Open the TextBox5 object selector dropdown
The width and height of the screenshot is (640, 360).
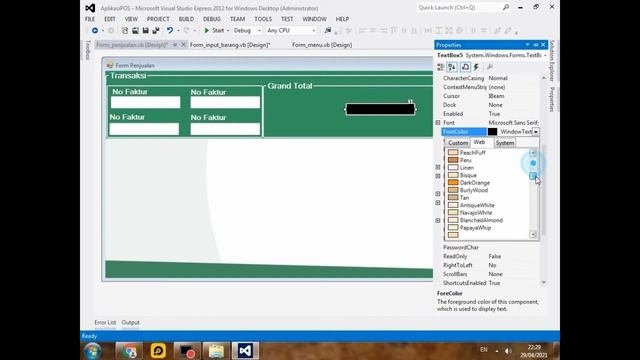tap(545, 55)
